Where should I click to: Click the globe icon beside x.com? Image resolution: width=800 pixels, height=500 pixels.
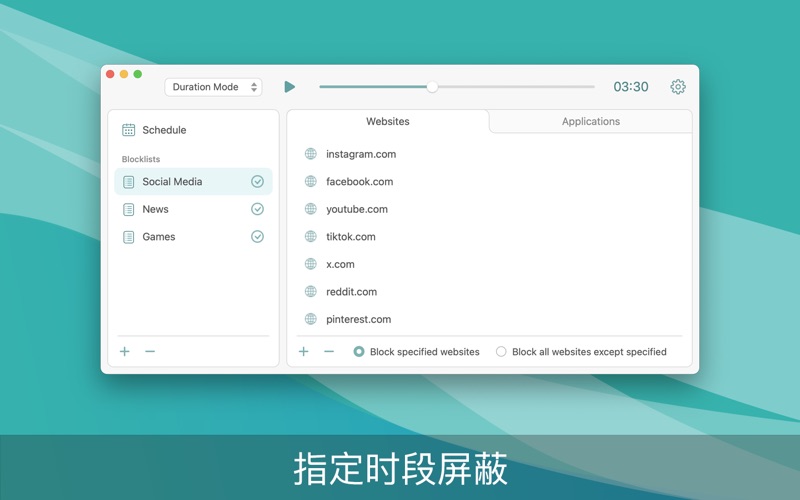(311, 264)
